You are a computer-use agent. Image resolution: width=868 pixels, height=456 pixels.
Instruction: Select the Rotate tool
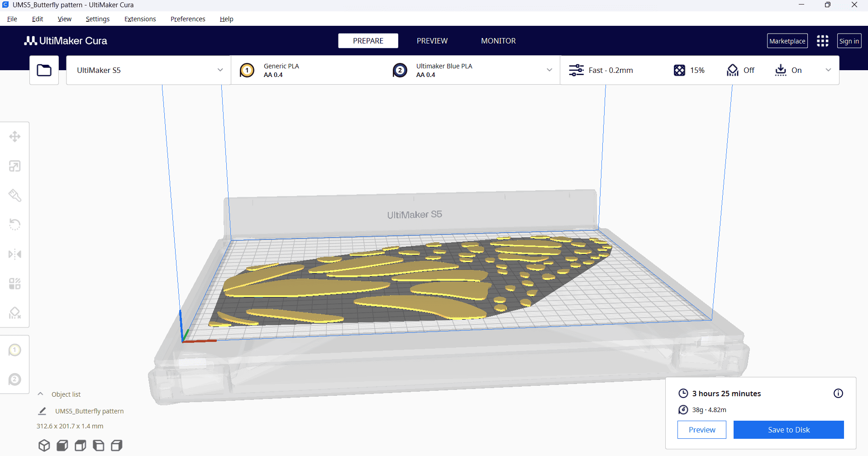click(14, 225)
